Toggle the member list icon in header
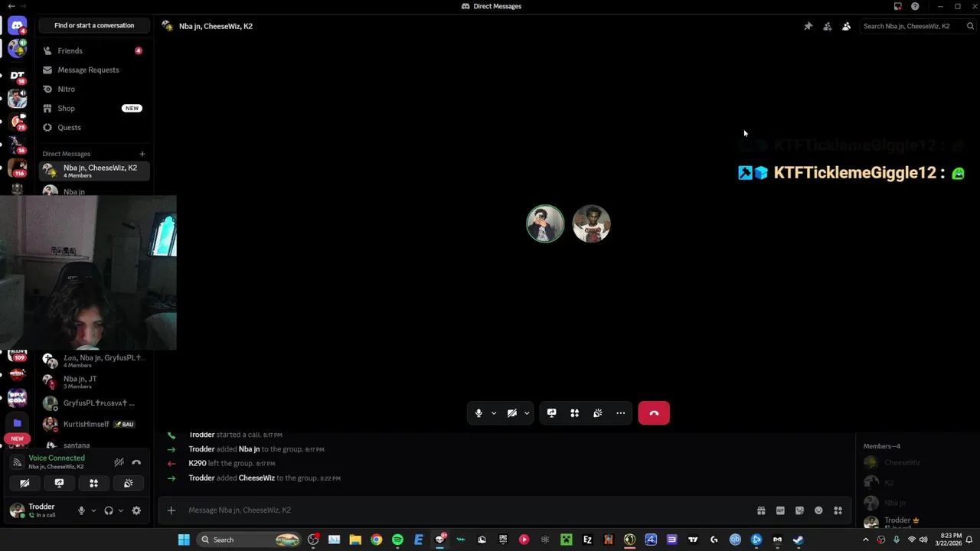 [846, 26]
